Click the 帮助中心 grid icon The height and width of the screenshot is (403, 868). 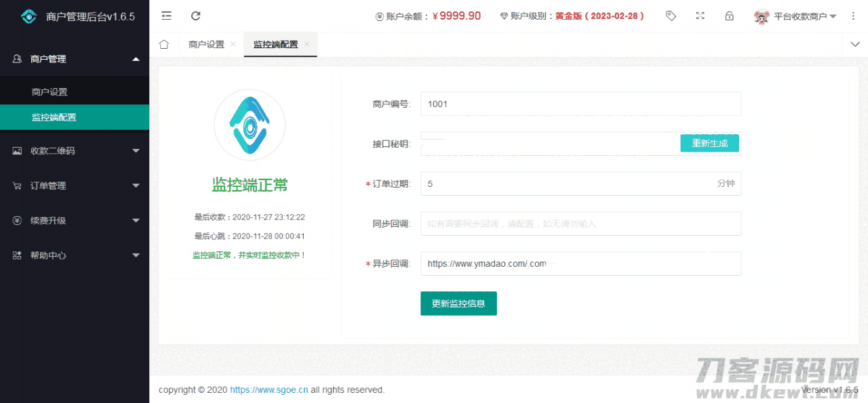coord(16,255)
